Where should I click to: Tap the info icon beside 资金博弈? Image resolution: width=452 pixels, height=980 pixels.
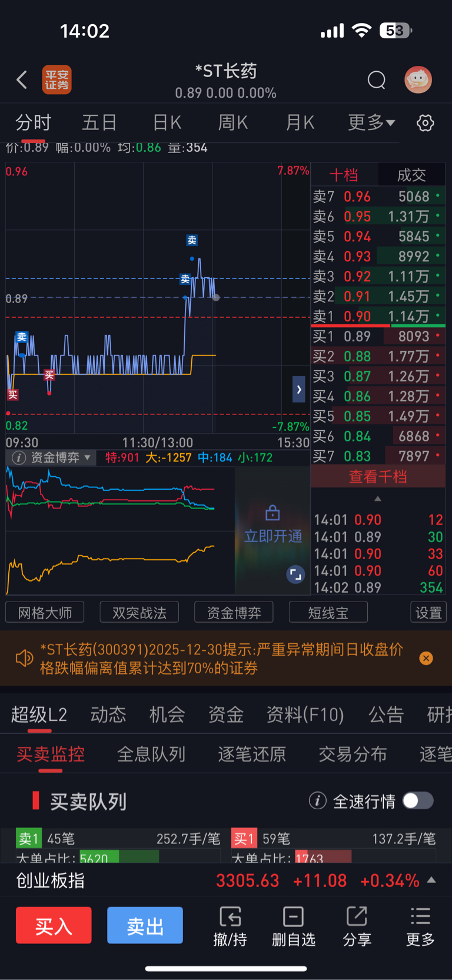click(19, 457)
